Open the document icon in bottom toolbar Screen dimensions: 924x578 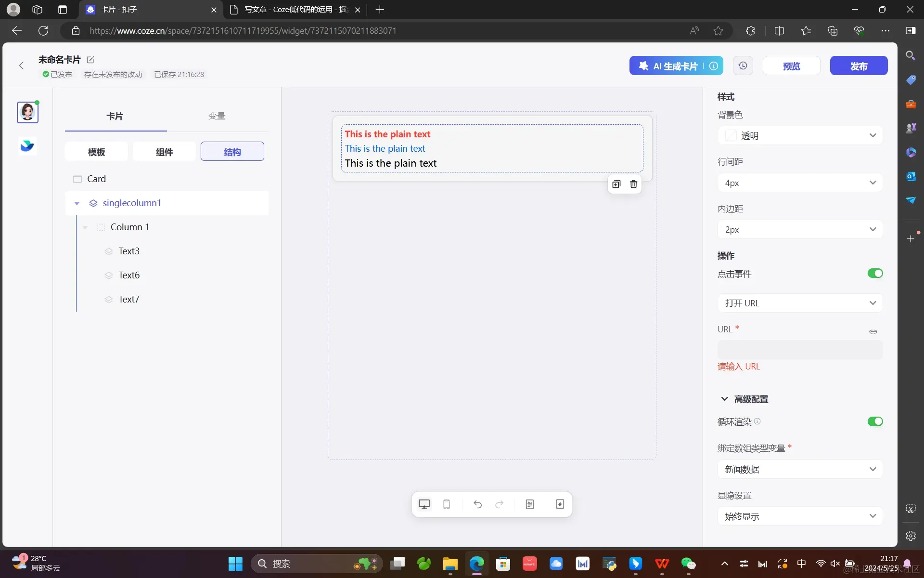[530, 504]
